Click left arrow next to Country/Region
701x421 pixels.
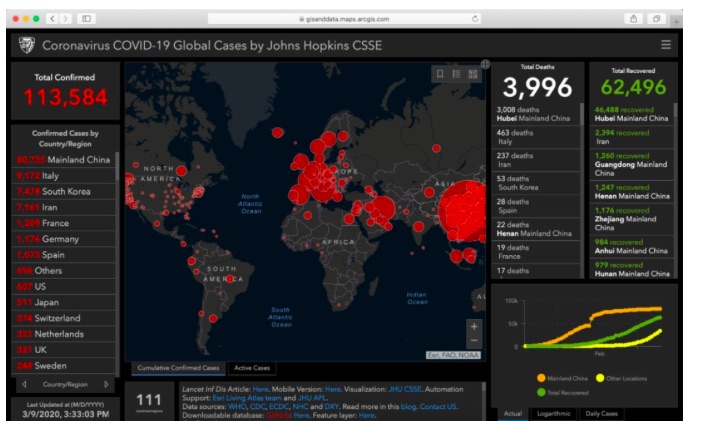coord(24,384)
